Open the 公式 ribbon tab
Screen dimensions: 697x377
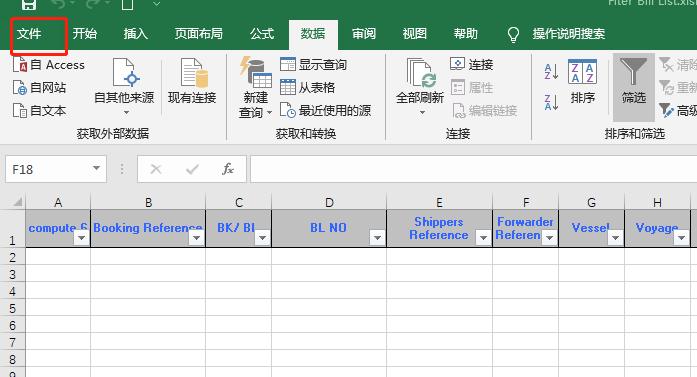pyautogui.click(x=262, y=34)
